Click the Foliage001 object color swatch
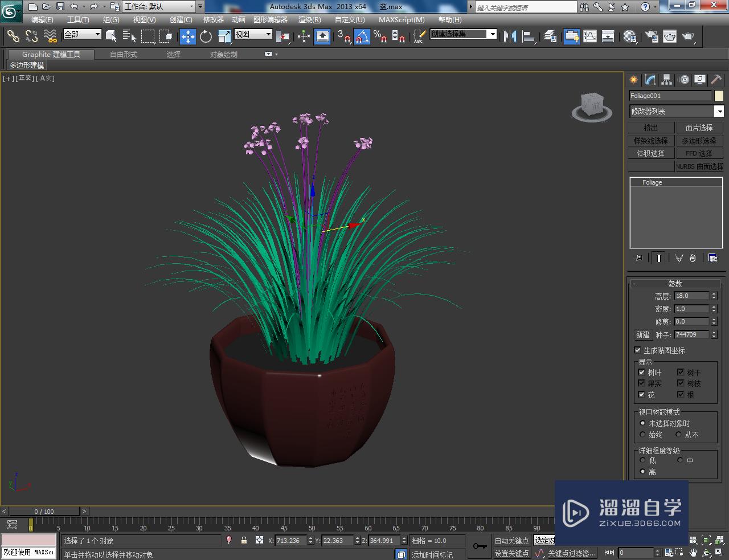The height and width of the screenshot is (560, 729). [719, 95]
